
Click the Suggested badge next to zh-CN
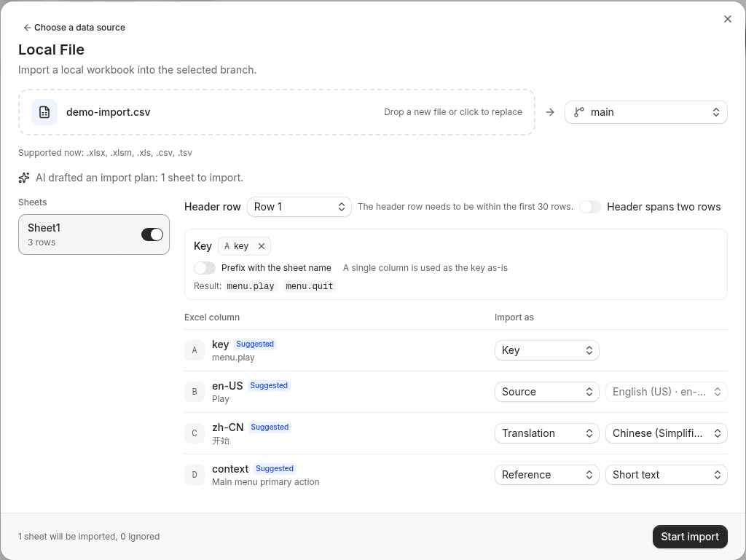click(x=270, y=427)
